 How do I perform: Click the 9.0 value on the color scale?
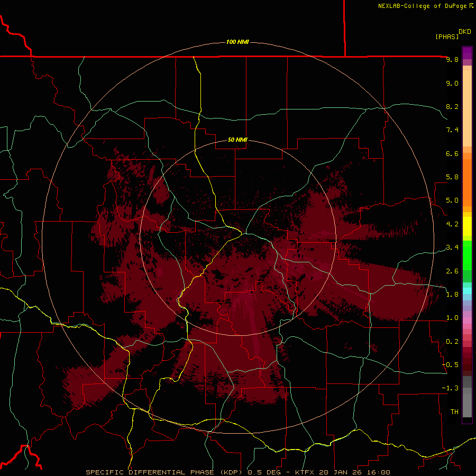coord(452,83)
